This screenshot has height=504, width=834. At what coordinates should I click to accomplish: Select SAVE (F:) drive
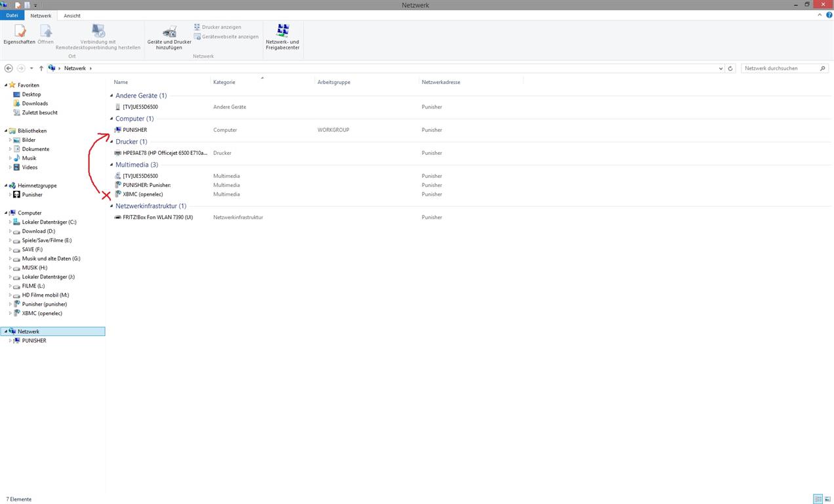point(31,250)
